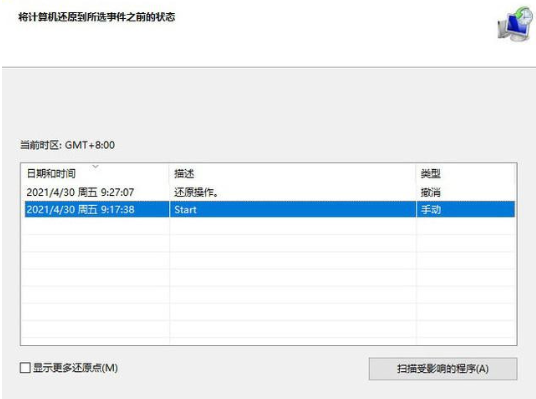Viewport: 536px width, 399px height.
Task: Click 扫描受影响的程序(A) button
Action: [x=443, y=369]
